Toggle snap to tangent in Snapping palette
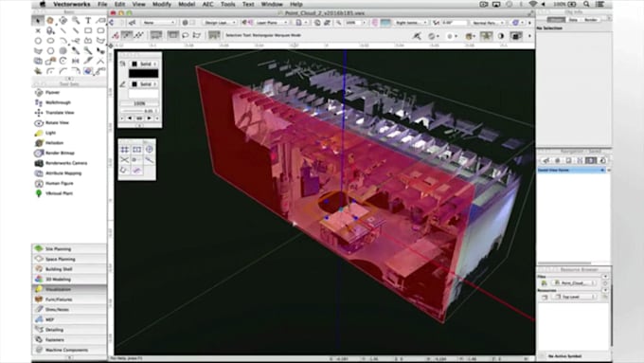This screenshot has width=644, height=363. click(x=124, y=170)
